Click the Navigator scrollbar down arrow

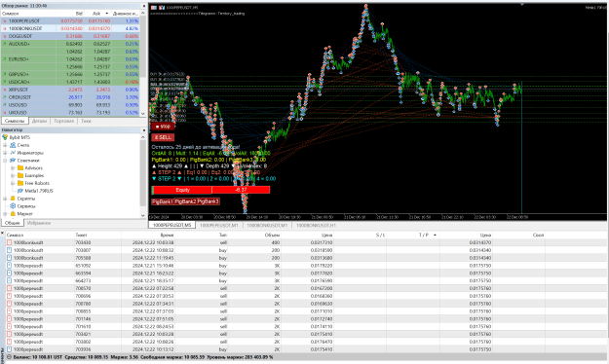(x=143, y=216)
